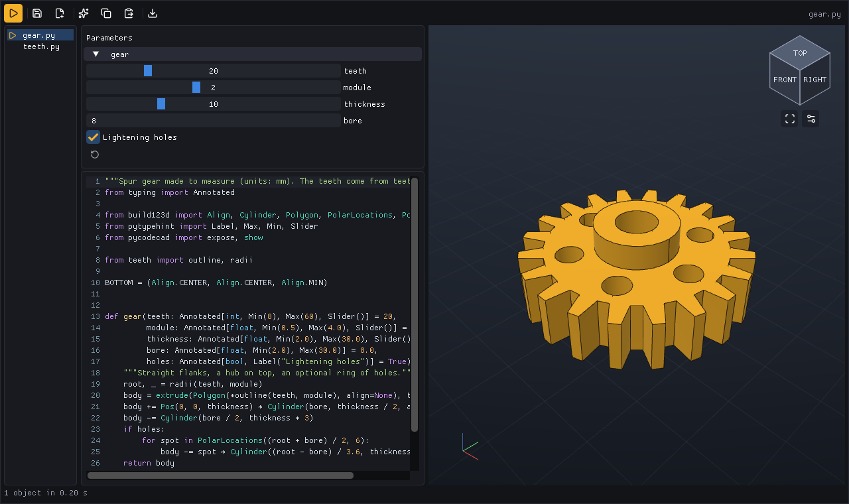
Task: Open viewport settings sliders icon
Action: [x=811, y=119]
